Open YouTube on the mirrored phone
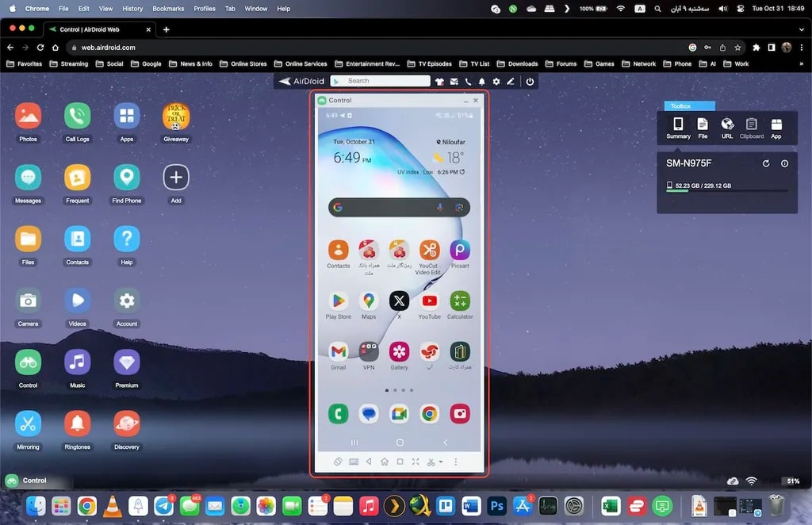The image size is (812, 525). click(x=429, y=301)
